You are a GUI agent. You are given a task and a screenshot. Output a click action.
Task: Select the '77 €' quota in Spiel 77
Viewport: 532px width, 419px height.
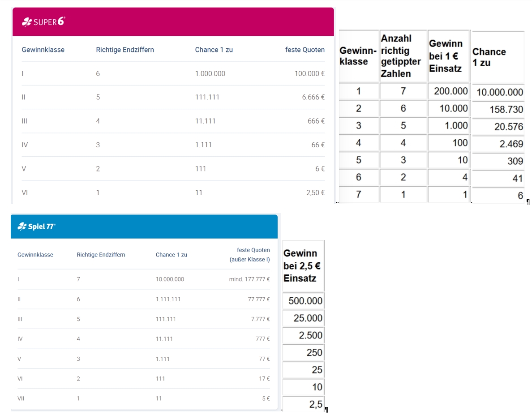pyautogui.click(x=264, y=359)
